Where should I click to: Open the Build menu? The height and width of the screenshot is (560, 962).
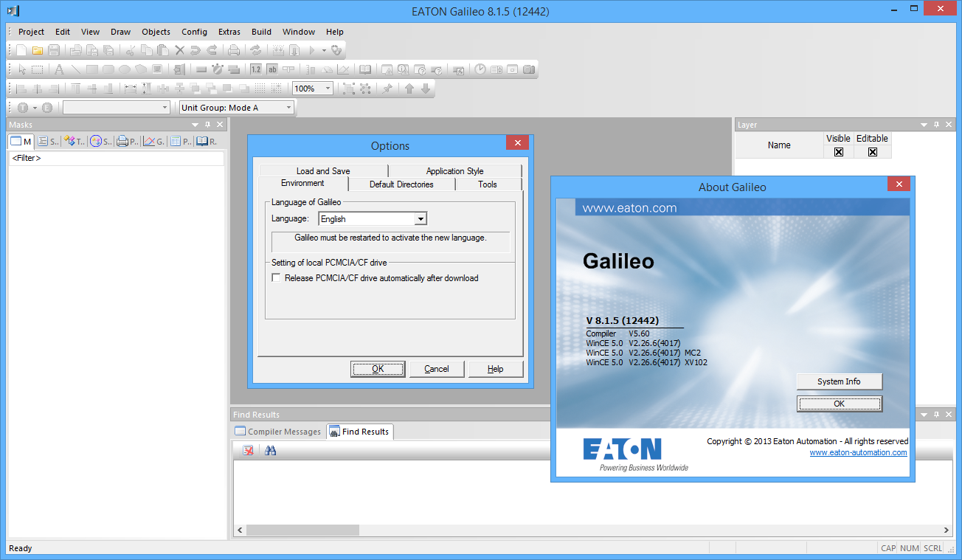point(262,32)
